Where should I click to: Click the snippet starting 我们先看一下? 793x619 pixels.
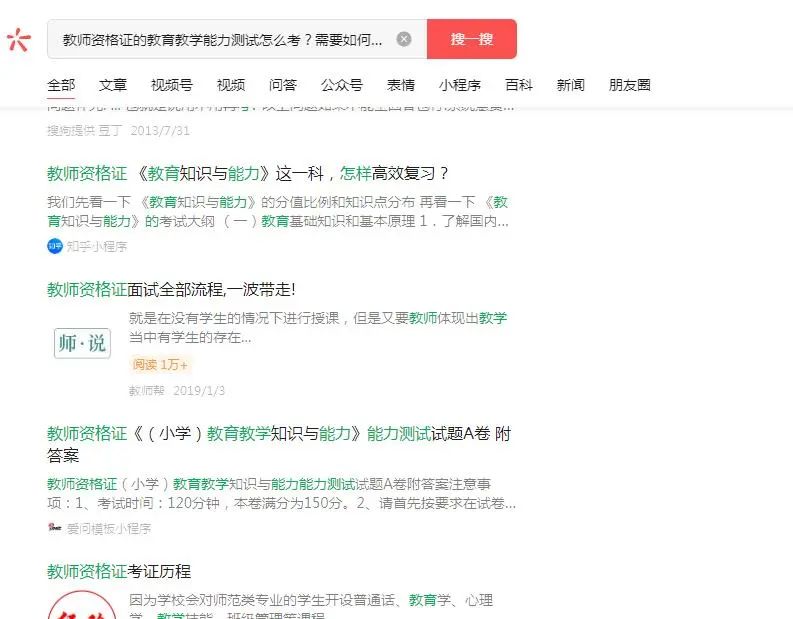pyautogui.click(x=278, y=212)
